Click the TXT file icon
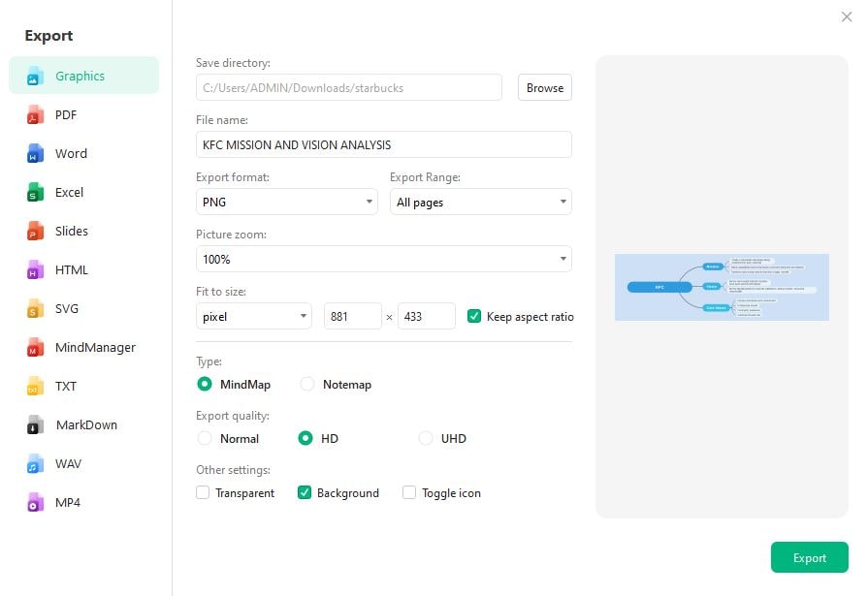Image resolution: width=868 pixels, height=596 pixels. pyautogui.click(x=34, y=387)
